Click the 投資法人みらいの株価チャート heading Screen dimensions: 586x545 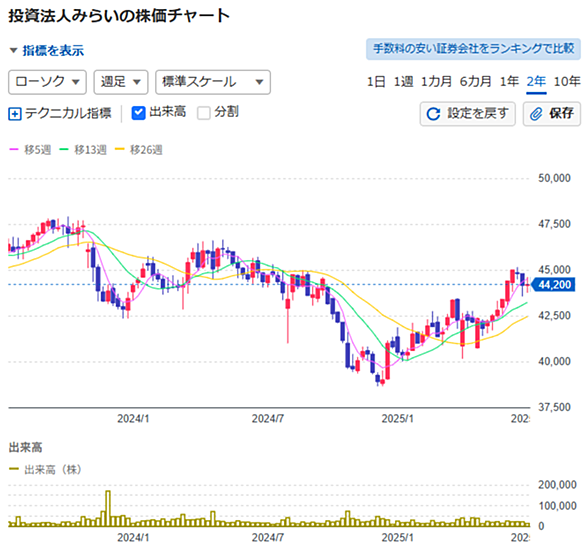[x=119, y=16]
